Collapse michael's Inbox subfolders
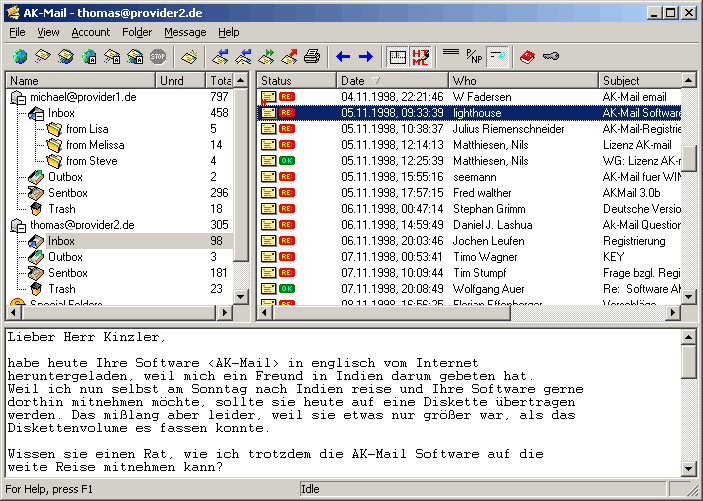This screenshot has height=501, width=703. tap(39, 116)
